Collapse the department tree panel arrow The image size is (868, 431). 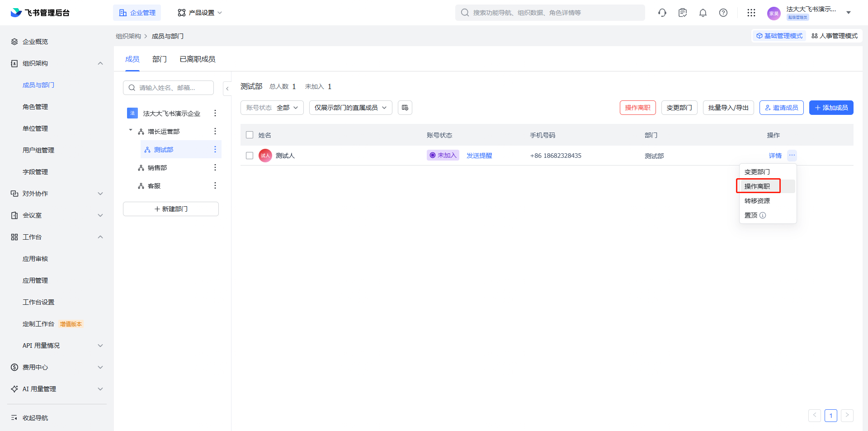coord(227,88)
